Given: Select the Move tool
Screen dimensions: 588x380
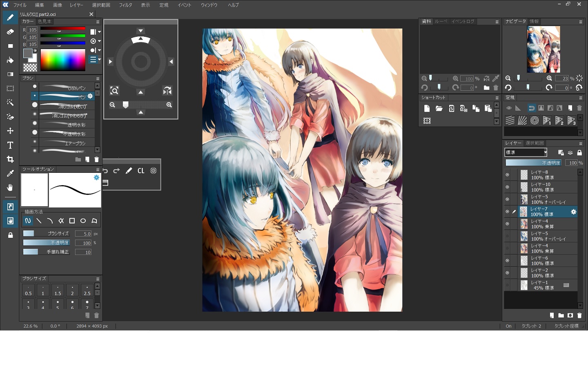Looking at the screenshot, I should (10, 131).
